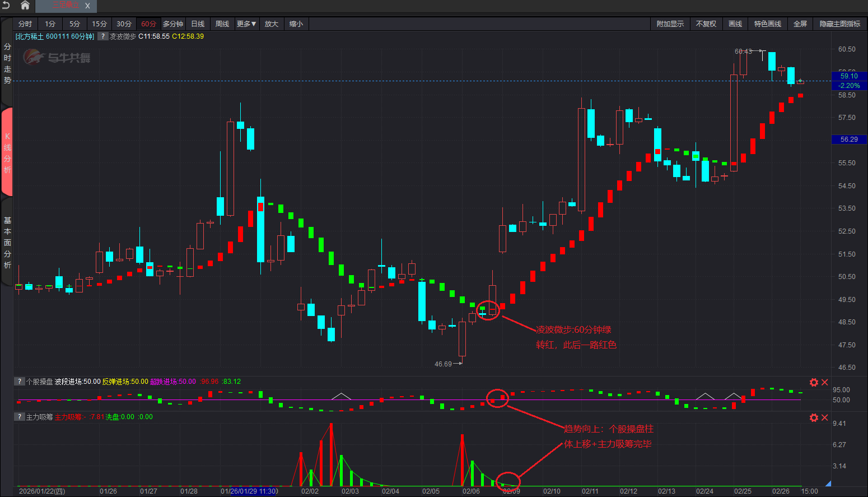Viewport: 868px width, 497px height.
Task: Toggle 全屏 fullscreen mode
Action: [800, 24]
